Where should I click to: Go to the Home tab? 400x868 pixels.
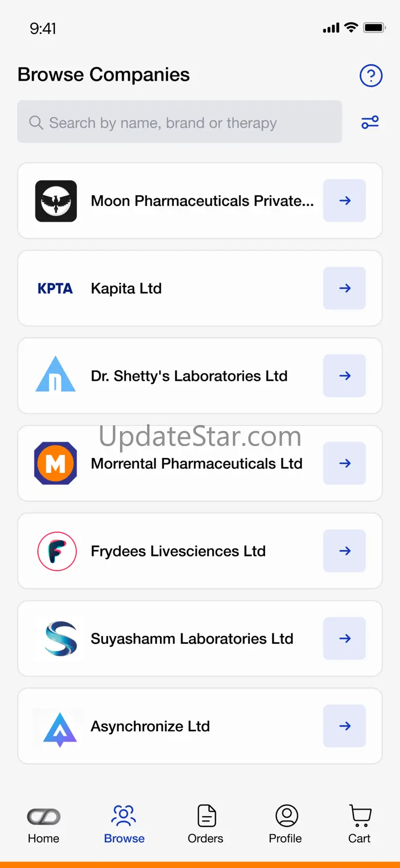(x=44, y=824)
